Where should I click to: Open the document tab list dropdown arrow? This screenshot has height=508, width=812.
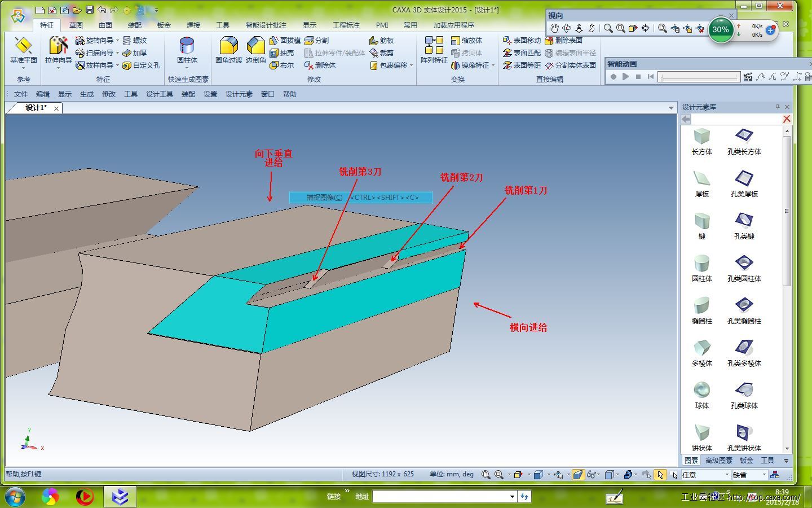click(671, 108)
